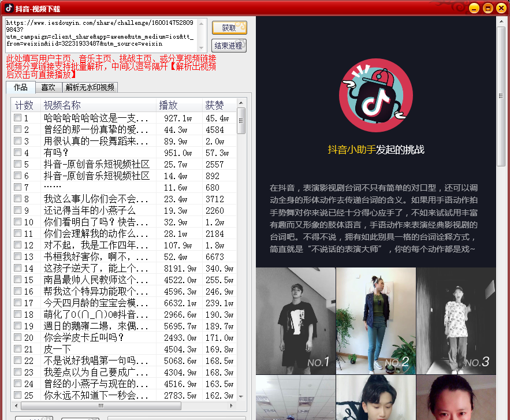This screenshot has height=420, width=510.
Task: Select video '你永远不知道下一秒会...'
Action: point(96,395)
